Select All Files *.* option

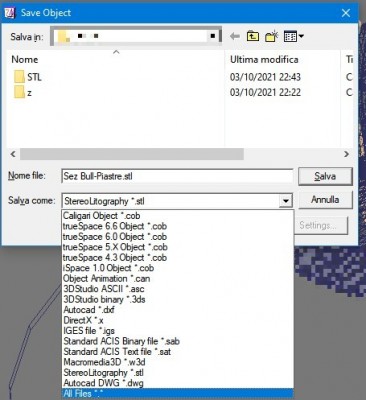178,393
